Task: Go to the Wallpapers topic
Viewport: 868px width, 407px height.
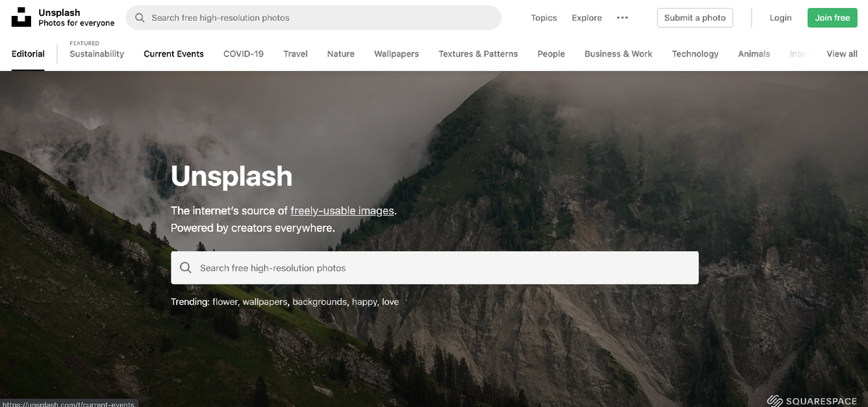Action: click(x=396, y=54)
